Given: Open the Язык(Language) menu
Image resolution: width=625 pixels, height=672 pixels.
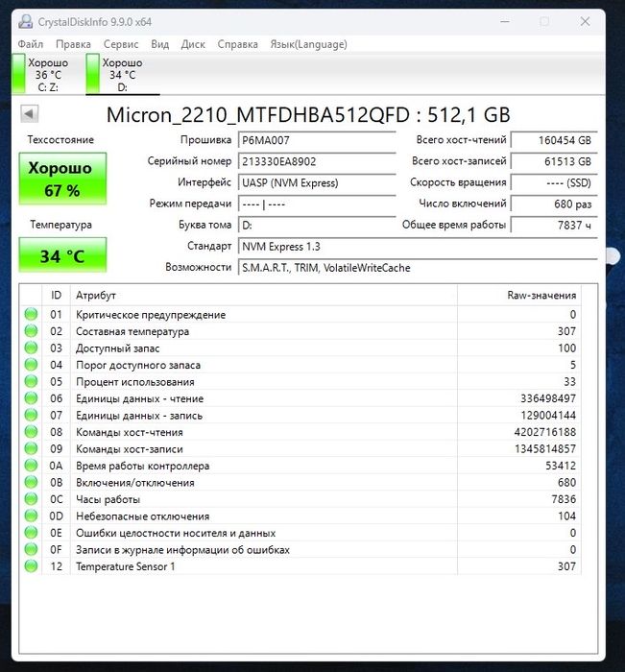Looking at the screenshot, I should (308, 44).
